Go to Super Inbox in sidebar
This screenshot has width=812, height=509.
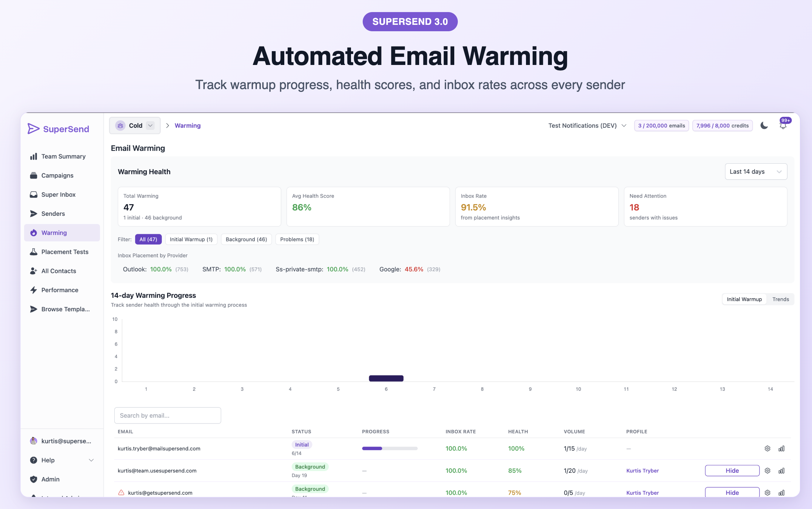click(58, 195)
